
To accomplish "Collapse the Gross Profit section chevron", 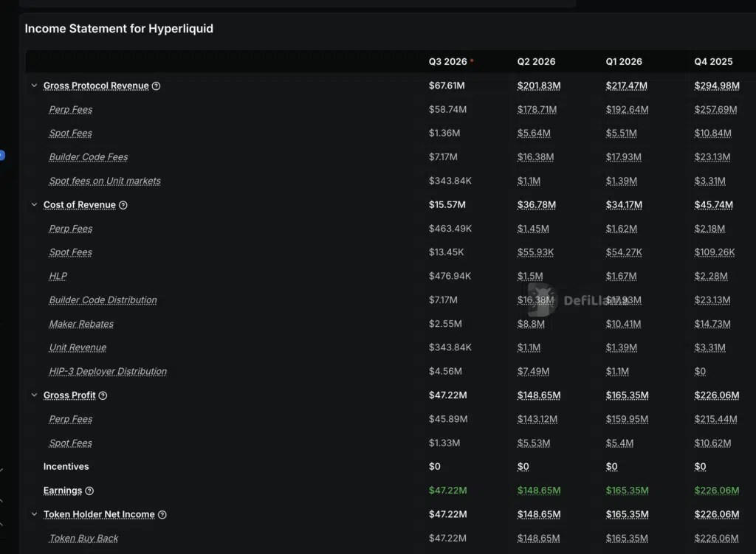I will click(x=34, y=395).
